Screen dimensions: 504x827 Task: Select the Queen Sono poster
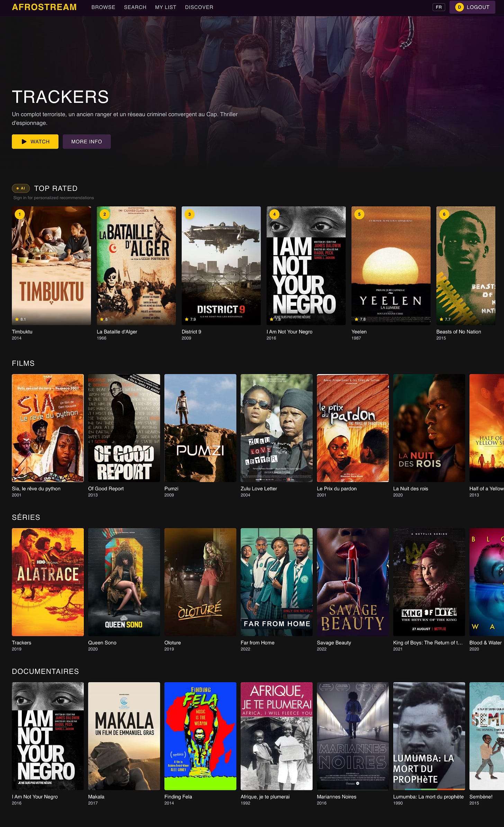[x=124, y=582]
